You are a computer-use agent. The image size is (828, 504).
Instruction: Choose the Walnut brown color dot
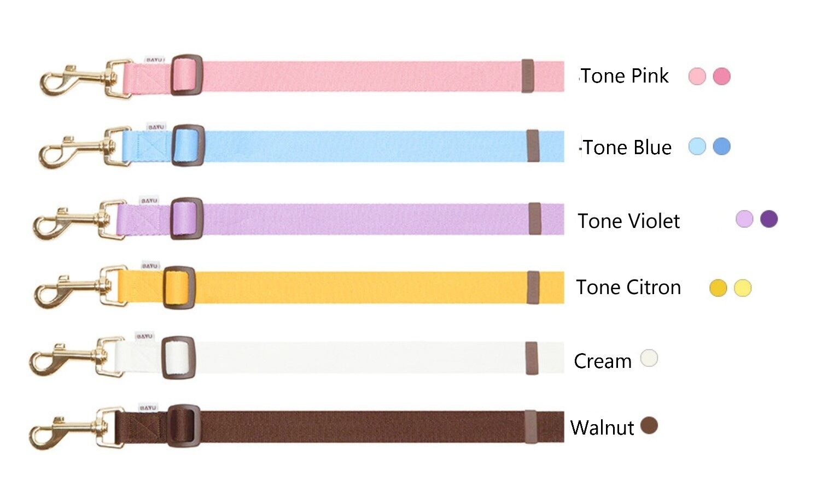click(649, 425)
